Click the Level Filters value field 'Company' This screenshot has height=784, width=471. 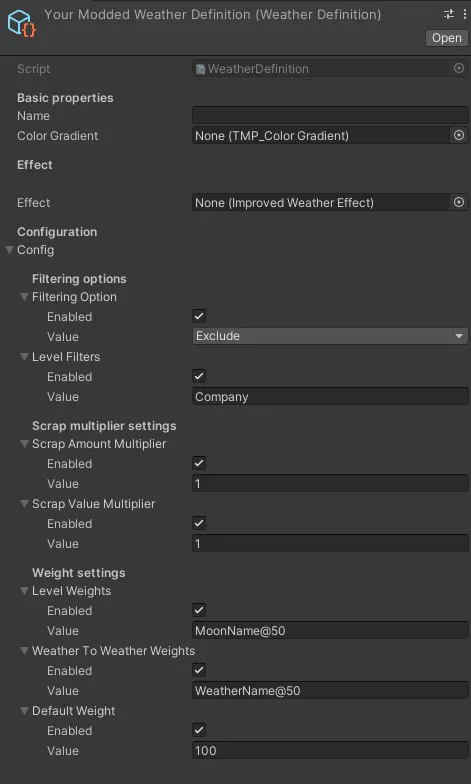coord(330,396)
